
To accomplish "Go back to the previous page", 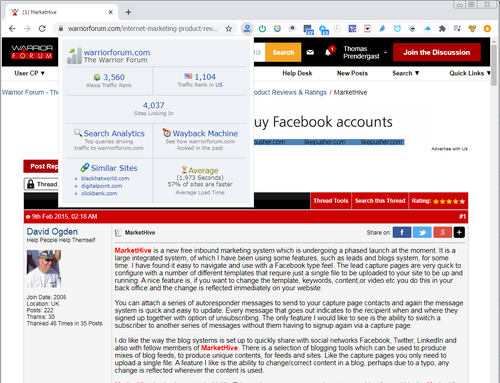I will click(x=12, y=29).
